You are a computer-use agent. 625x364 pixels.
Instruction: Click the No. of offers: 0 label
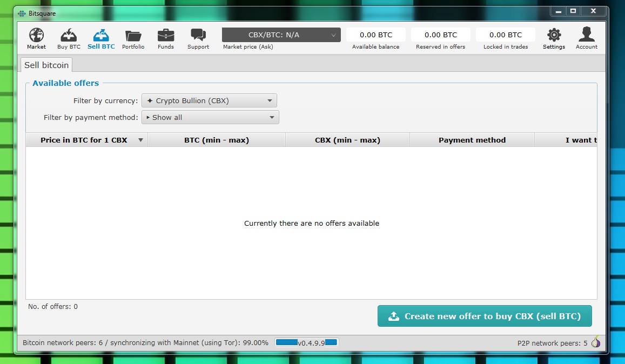pyautogui.click(x=52, y=306)
